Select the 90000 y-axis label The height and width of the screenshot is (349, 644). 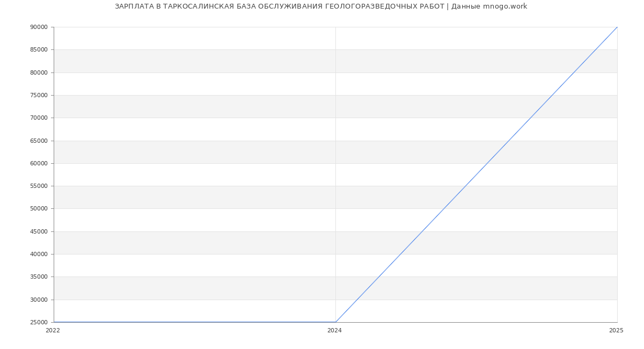pos(39,27)
